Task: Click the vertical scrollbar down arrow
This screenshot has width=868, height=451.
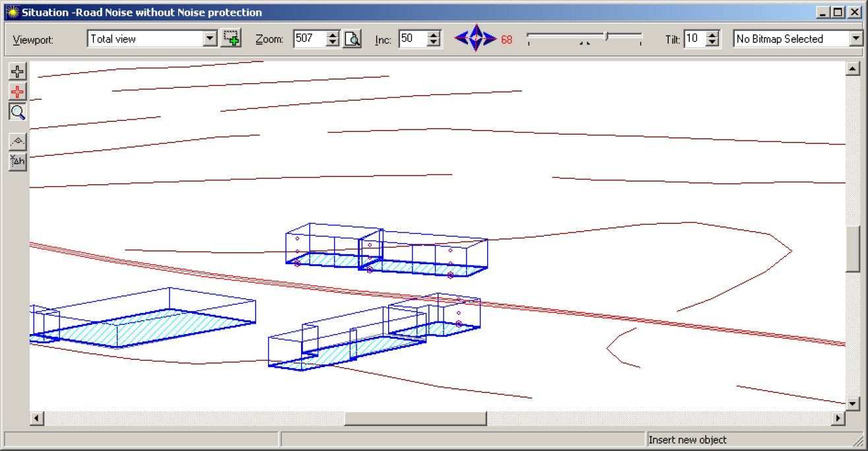Action: pos(852,404)
